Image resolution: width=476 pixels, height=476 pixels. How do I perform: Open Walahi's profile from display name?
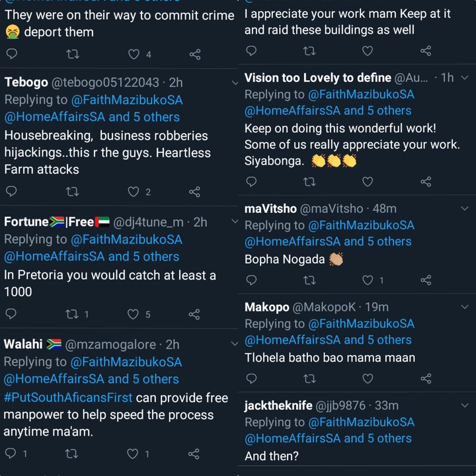(x=23, y=344)
